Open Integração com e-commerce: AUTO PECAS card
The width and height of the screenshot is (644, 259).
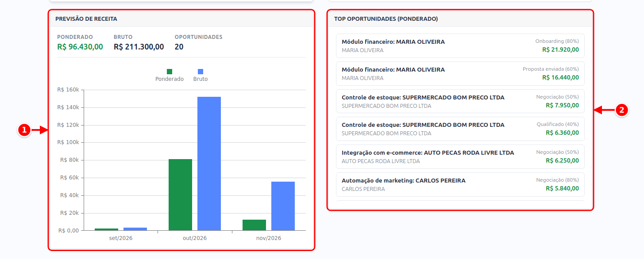click(460, 156)
